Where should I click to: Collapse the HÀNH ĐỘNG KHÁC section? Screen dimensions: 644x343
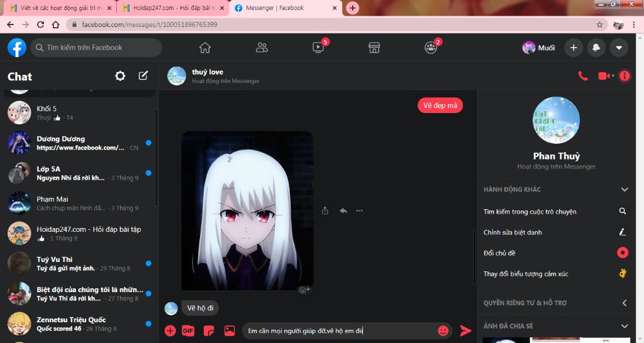[556, 189]
